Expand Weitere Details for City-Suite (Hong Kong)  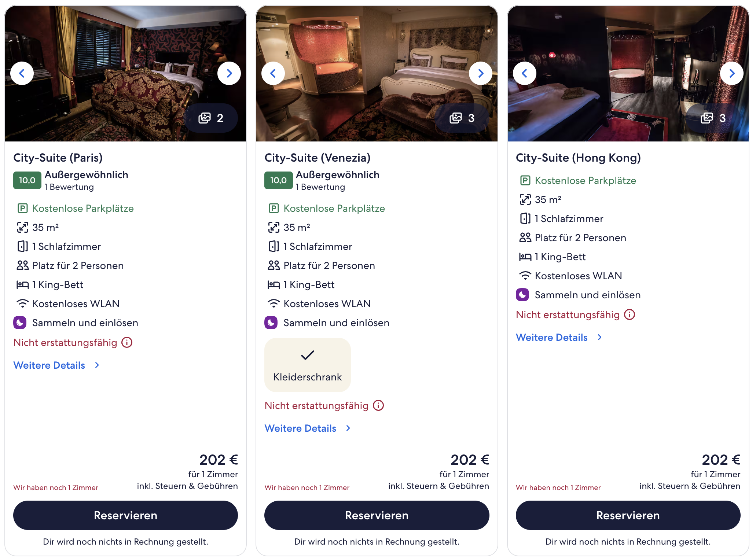click(x=559, y=338)
